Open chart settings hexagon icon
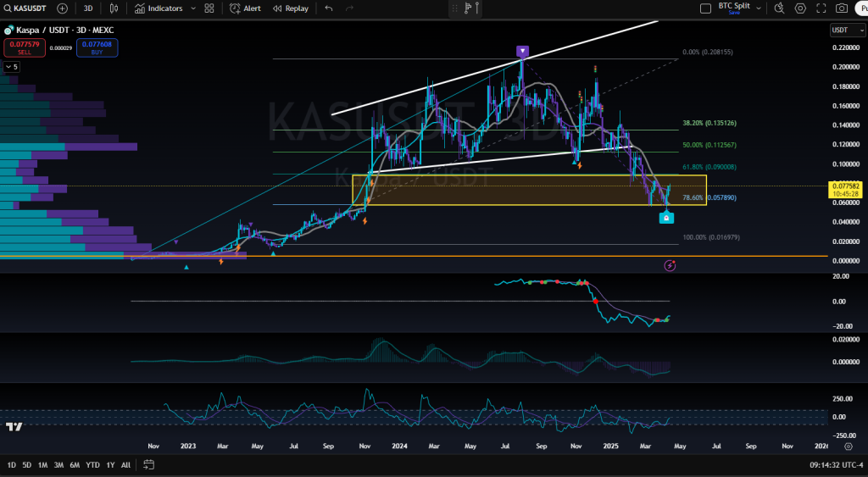Viewport: 868px width, 477px height. click(800, 8)
